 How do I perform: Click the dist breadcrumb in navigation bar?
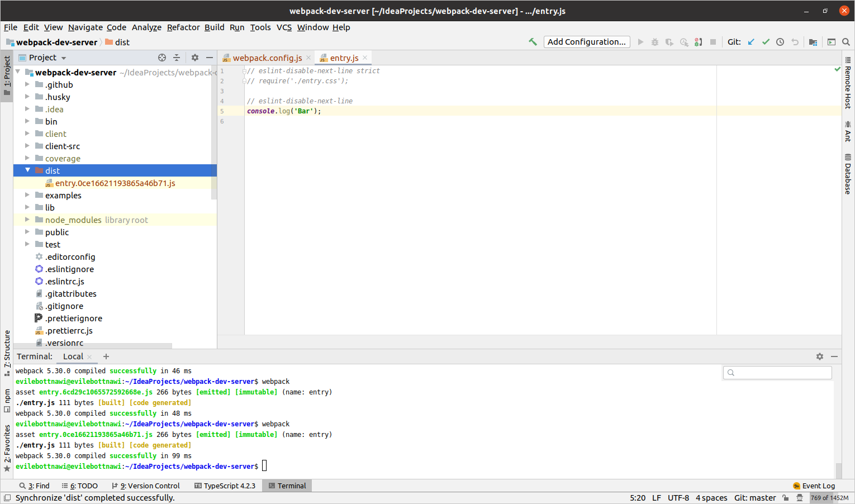tap(117, 42)
